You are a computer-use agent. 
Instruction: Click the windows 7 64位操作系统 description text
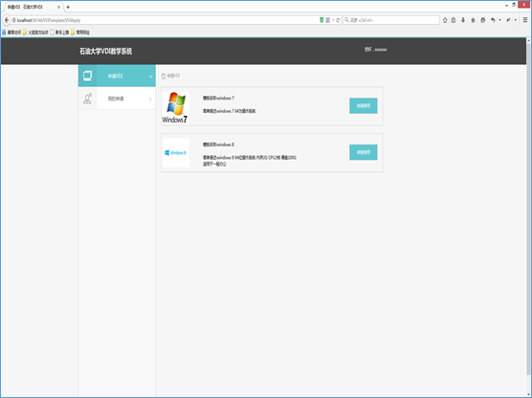tap(230, 111)
